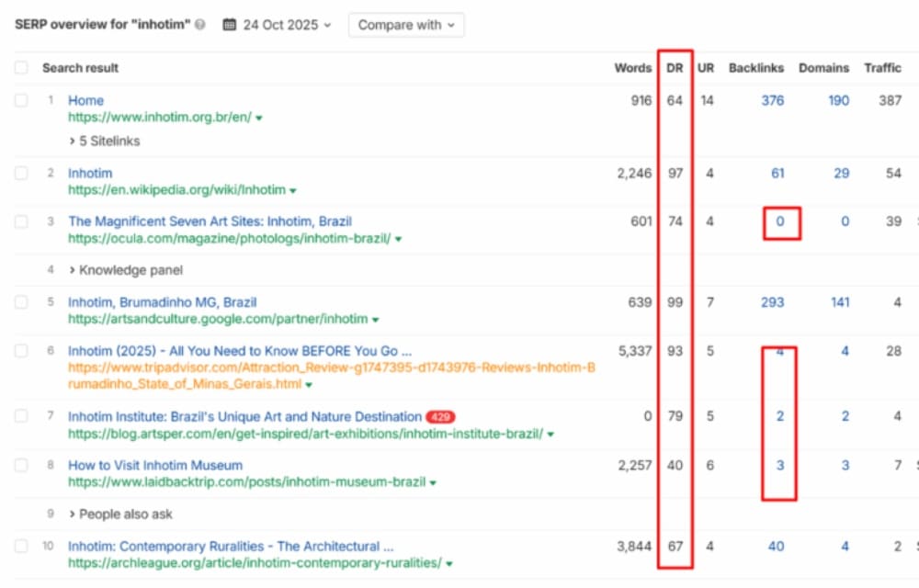Open Inhotim: Contemporary Ruralities title link
The height and width of the screenshot is (588, 919).
(x=231, y=547)
